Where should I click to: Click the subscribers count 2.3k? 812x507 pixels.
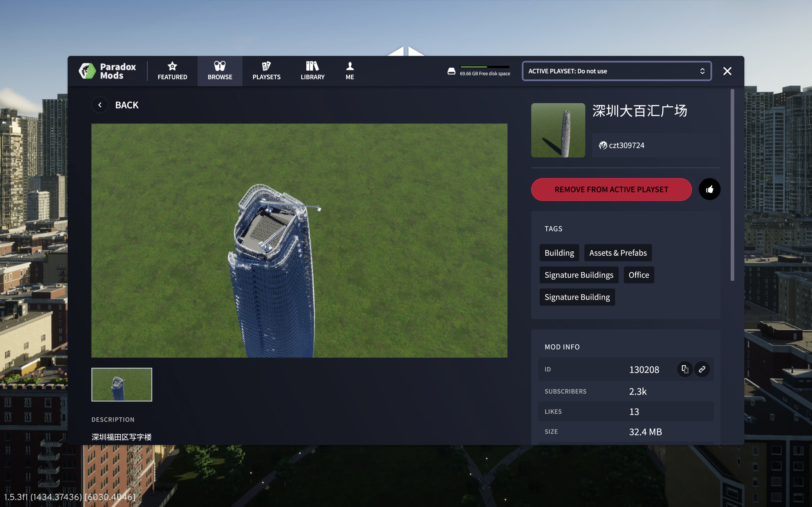(638, 391)
